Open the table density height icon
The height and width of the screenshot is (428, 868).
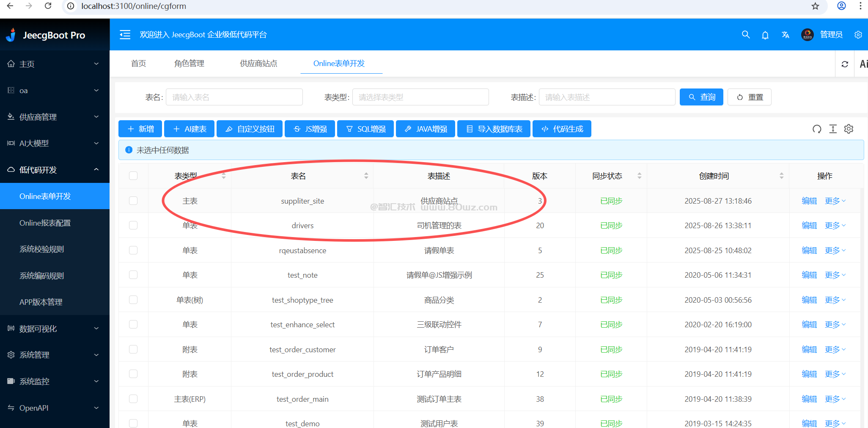click(833, 129)
